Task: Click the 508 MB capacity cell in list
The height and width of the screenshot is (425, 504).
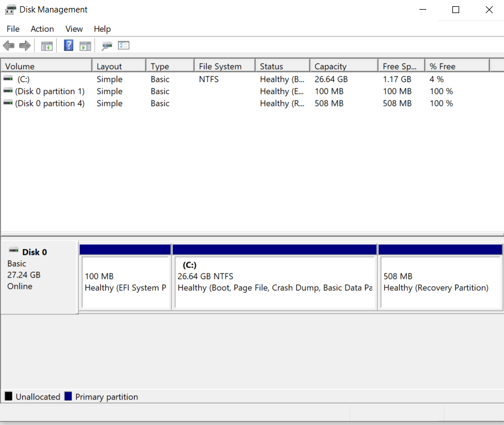Action: 329,103
